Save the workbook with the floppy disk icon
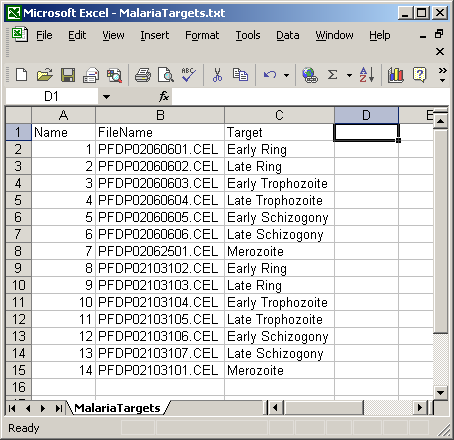 coord(68,75)
